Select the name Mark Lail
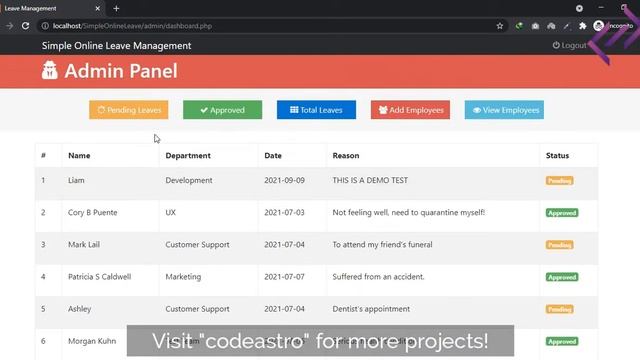 pos(84,244)
